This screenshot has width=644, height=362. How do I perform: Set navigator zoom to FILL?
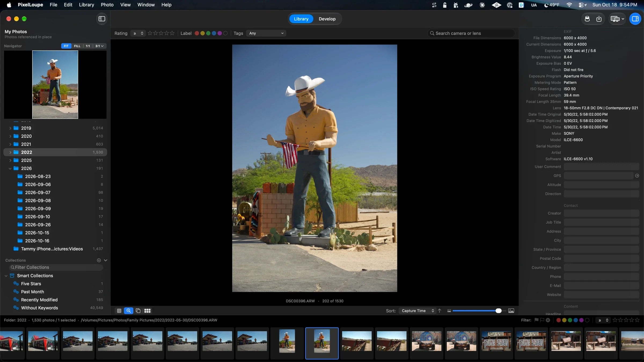(77, 46)
